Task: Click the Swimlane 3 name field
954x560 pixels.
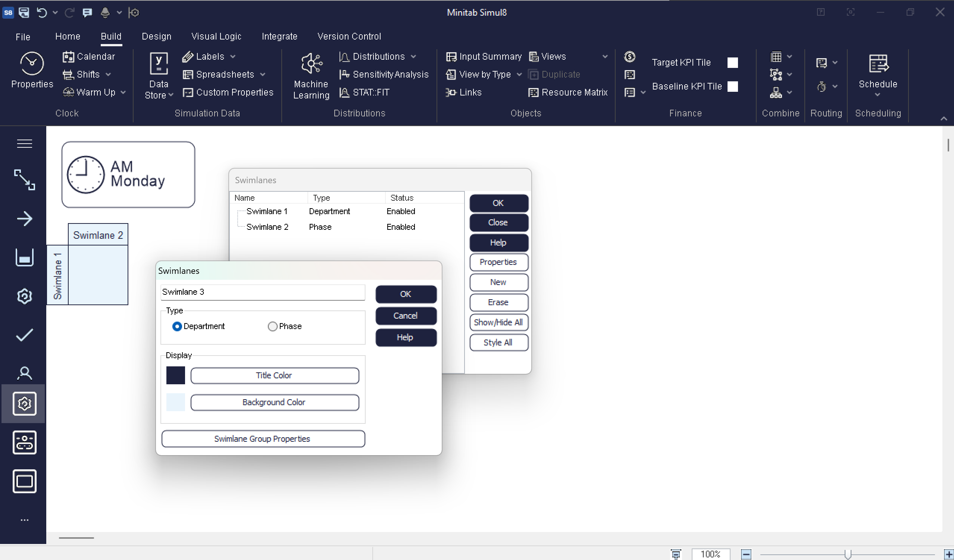Action: pyautogui.click(x=263, y=292)
